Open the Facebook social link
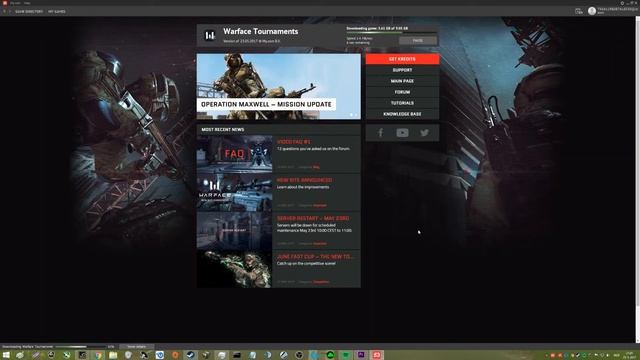Image resolution: width=640 pixels, height=360 pixels. (x=380, y=133)
